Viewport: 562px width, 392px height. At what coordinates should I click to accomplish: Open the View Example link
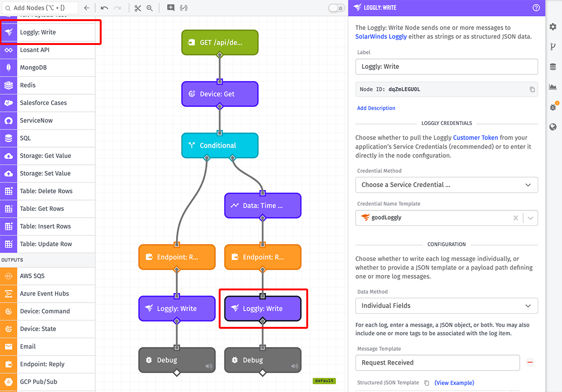click(454, 383)
